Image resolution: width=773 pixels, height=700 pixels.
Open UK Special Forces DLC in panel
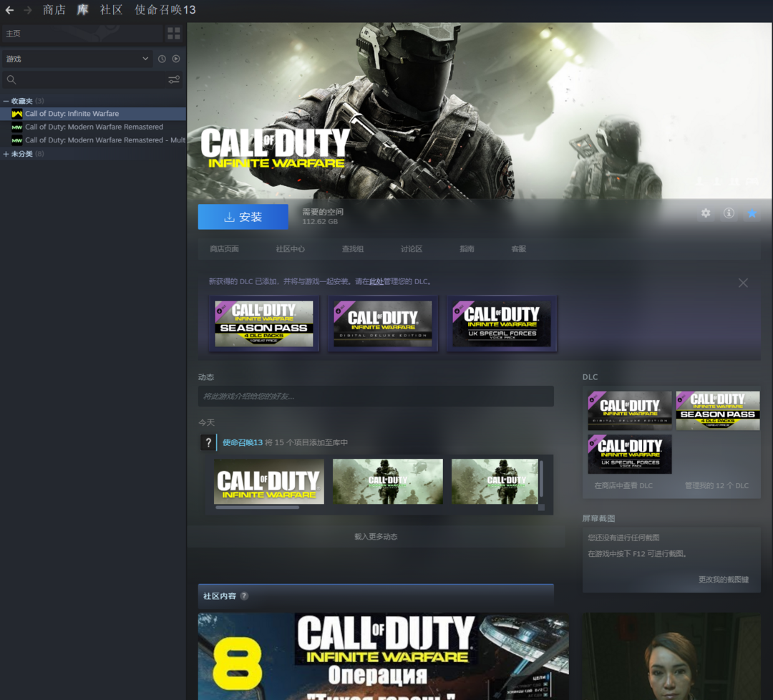click(630, 454)
